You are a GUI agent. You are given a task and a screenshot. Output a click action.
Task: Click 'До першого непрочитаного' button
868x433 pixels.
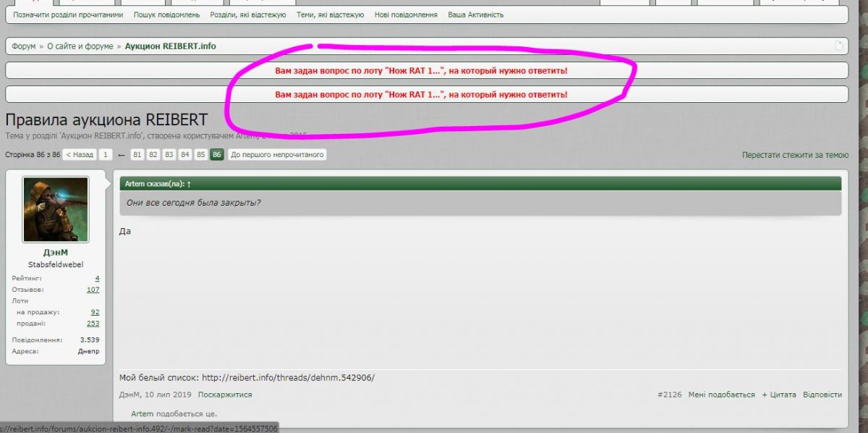[277, 155]
